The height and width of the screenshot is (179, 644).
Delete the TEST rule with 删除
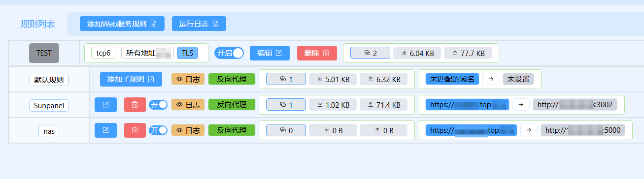[317, 53]
